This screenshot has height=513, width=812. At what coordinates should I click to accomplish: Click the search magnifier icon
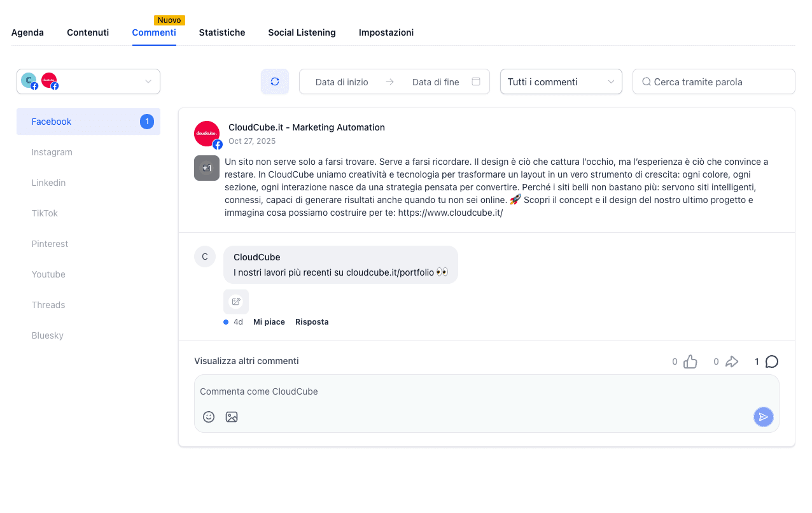[647, 81]
